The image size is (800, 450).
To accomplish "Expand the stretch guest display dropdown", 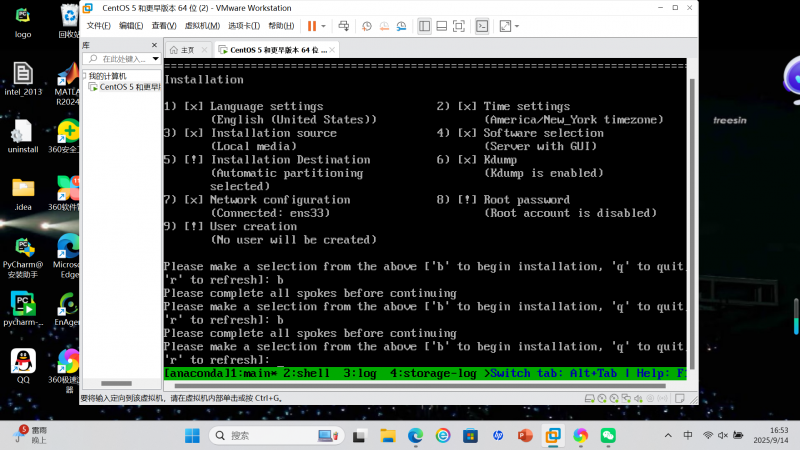I will [x=516, y=25].
